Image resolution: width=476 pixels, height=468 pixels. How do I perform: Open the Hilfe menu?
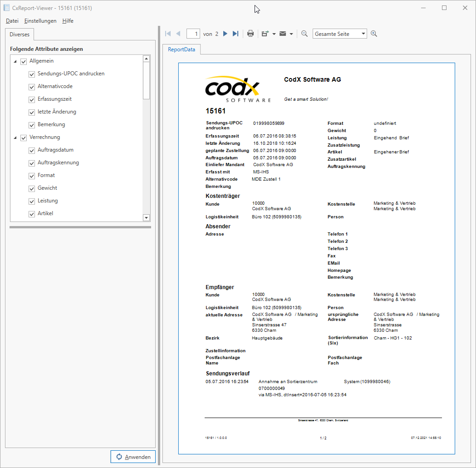pyautogui.click(x=68, y=20)
